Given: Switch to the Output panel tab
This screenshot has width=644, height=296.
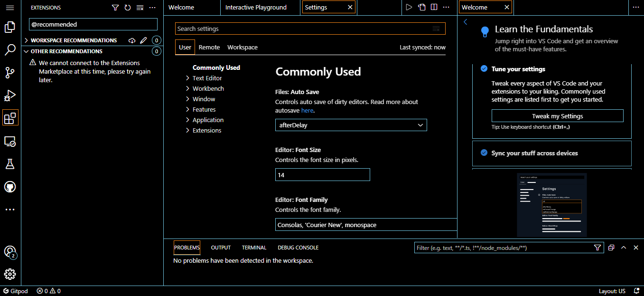Looking at the screenshot, I should (x=221, y=248).
